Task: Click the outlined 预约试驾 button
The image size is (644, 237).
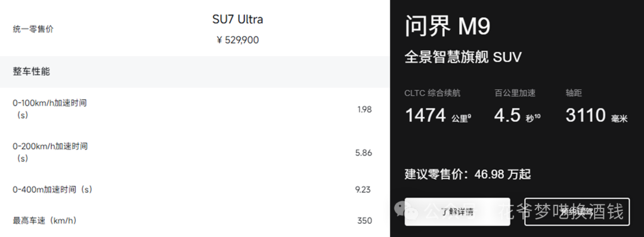Action: tap(577, 212)
